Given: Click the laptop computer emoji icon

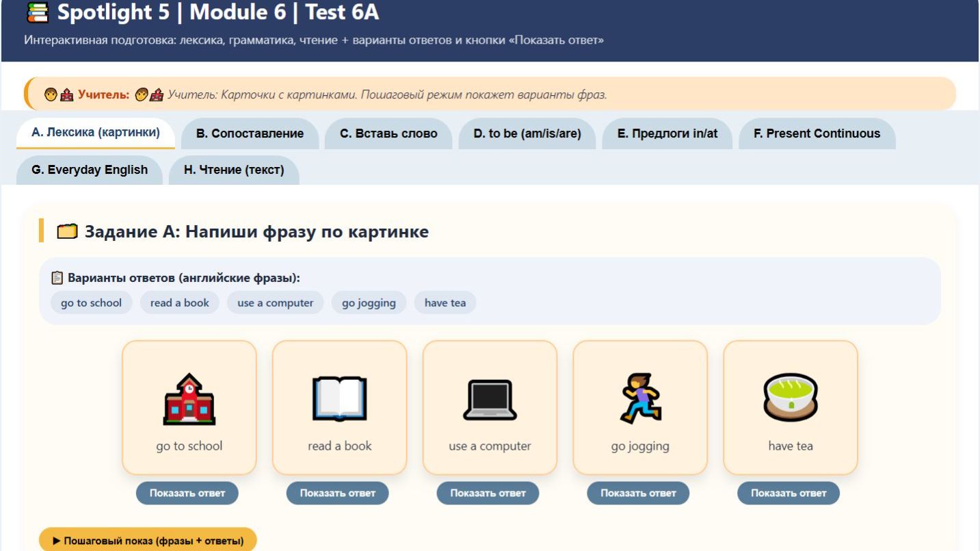Looking at the screenshot, I should [490, 400].
